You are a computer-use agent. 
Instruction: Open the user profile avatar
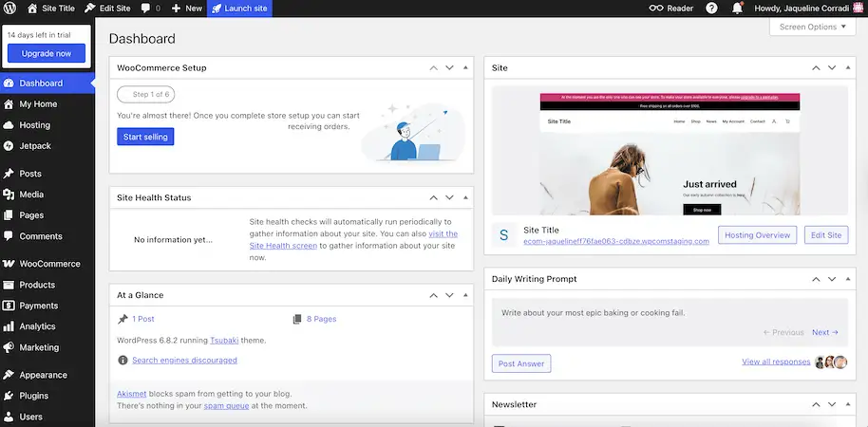pyautogui.click(x=859, y=8)
